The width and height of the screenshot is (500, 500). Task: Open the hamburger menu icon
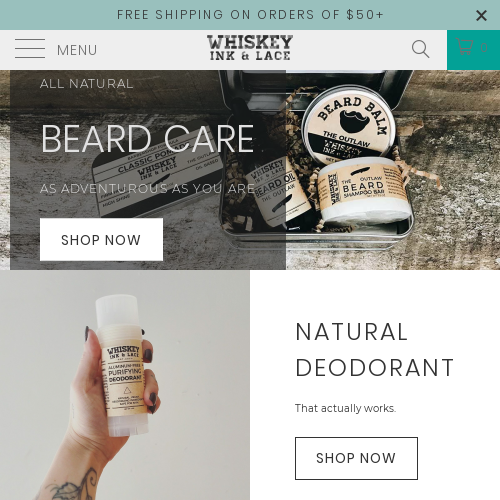click(x=30, y=48)
